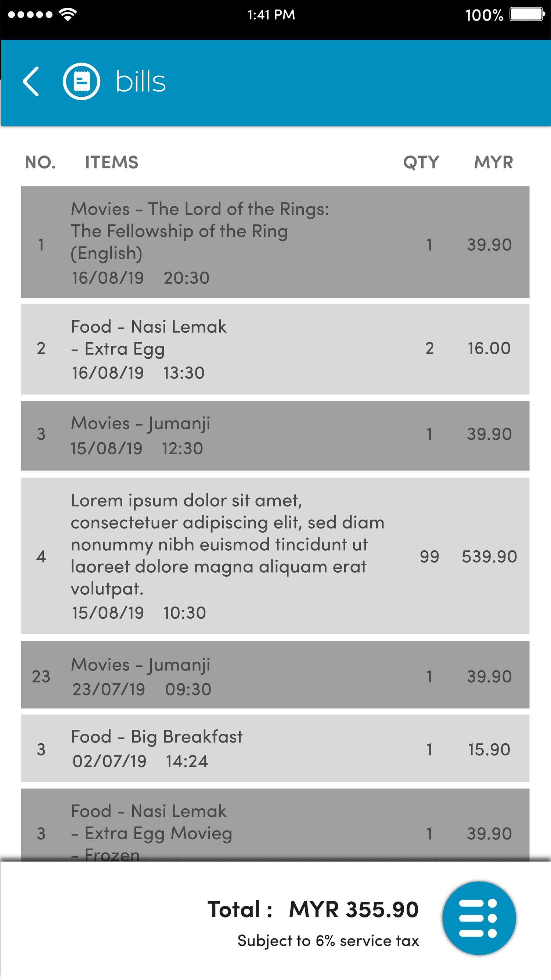Tap the 'bills' page title
This screenshot has width=551, height=980.
(141, 81)
